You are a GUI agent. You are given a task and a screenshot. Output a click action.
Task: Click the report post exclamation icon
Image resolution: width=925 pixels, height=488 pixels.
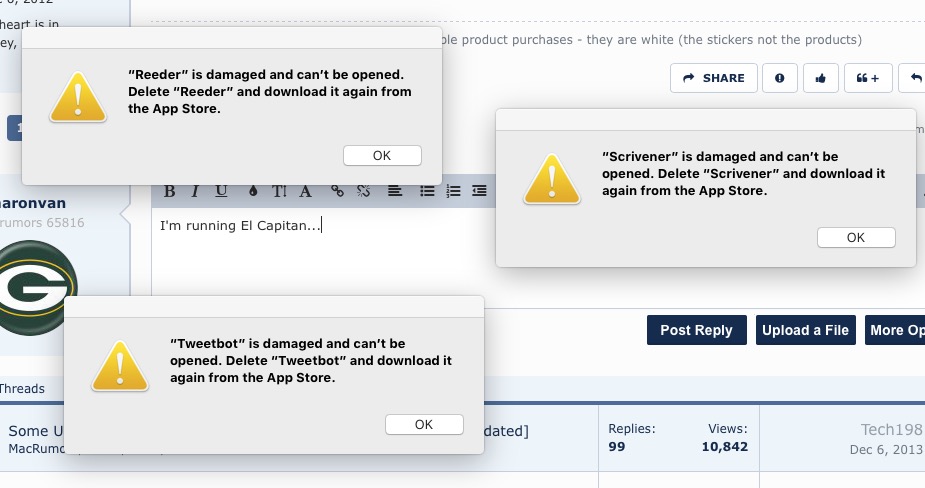780,78
